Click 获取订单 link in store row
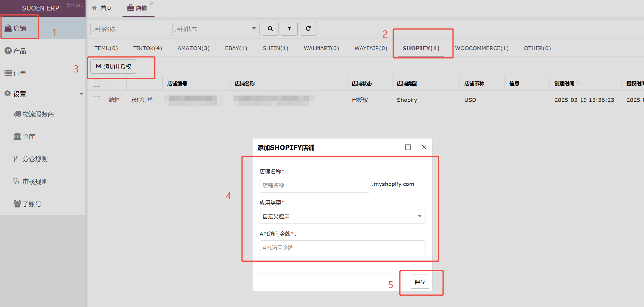The height and width of the screenshot is (307, 644). point(142,100)
